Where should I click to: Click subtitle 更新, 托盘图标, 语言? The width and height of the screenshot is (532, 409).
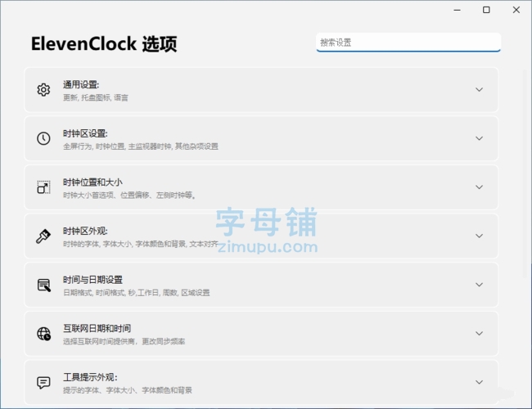96,97
